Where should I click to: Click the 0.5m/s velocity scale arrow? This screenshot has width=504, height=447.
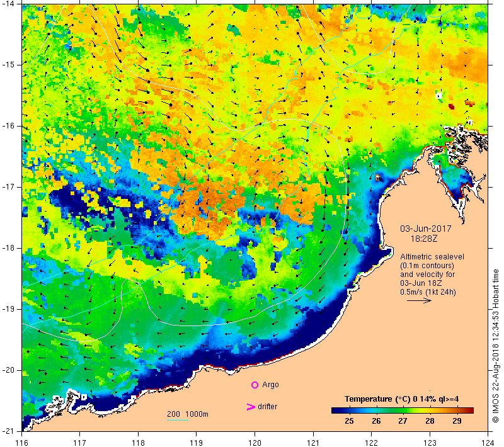(419, 300)
